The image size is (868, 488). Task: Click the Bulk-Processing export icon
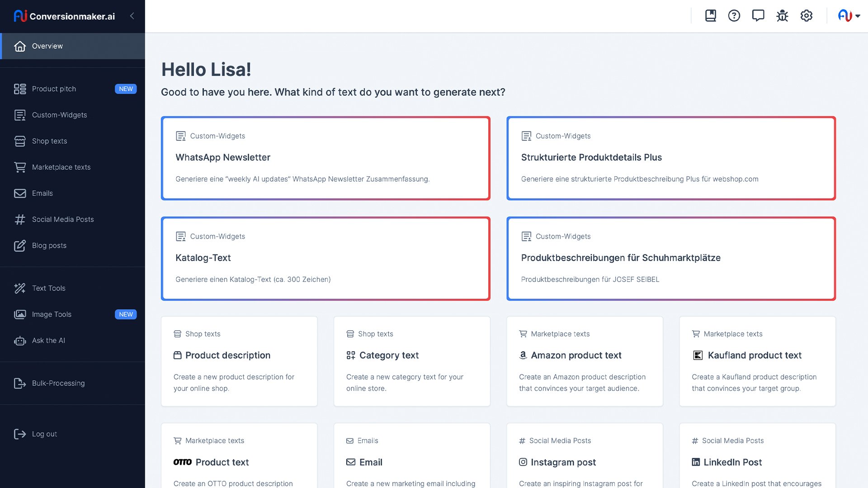point(20,383)
